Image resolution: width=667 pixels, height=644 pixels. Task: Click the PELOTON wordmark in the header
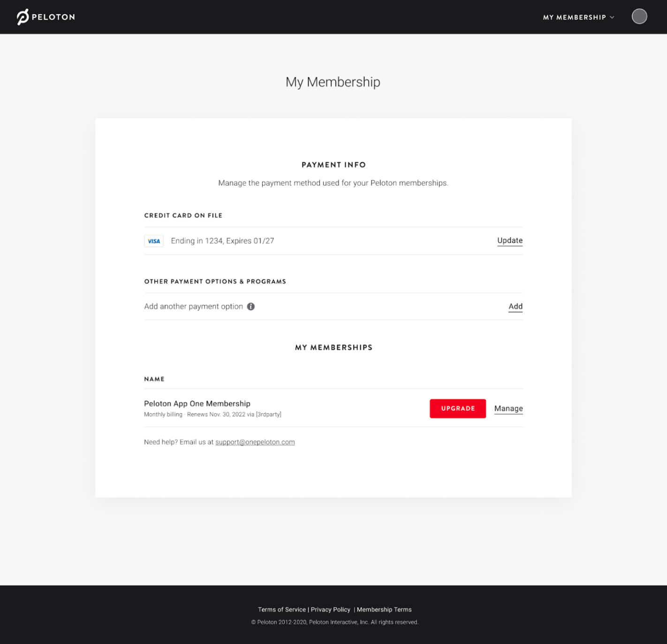click(53, 17)
